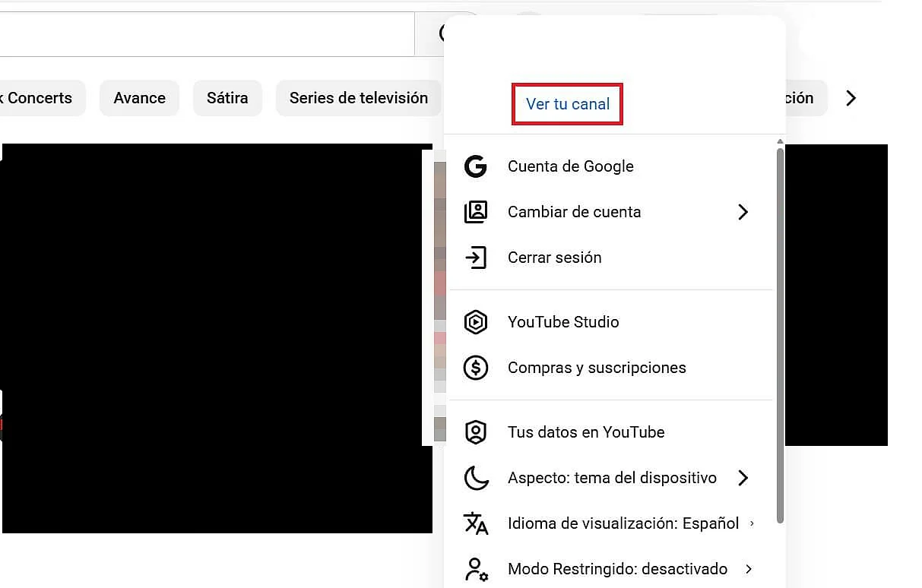Show more filter chips with right arrow
The image size is (922, 588).
pyautogui.click(x=851, y=98)
